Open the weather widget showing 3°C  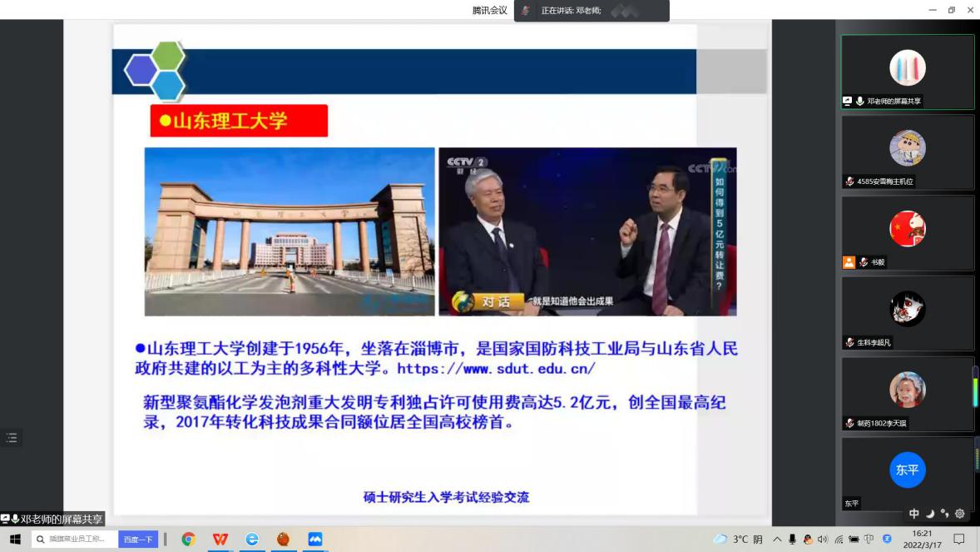click(737, 540)
